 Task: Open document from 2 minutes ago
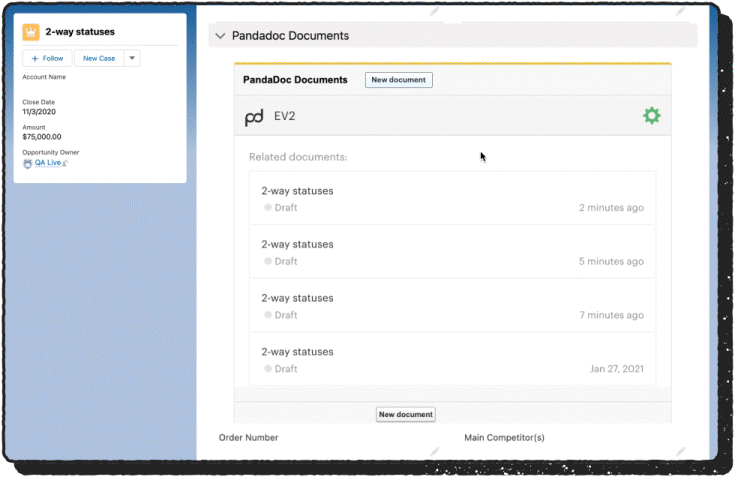452,199
